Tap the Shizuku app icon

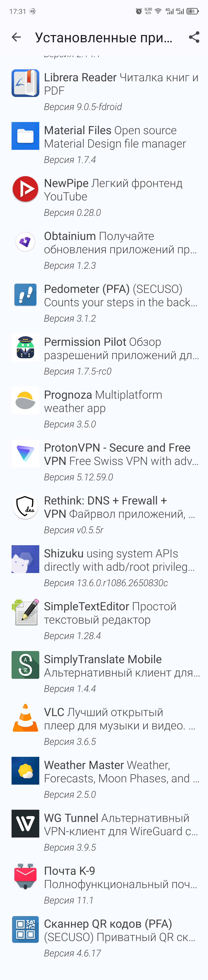point(25,559)
